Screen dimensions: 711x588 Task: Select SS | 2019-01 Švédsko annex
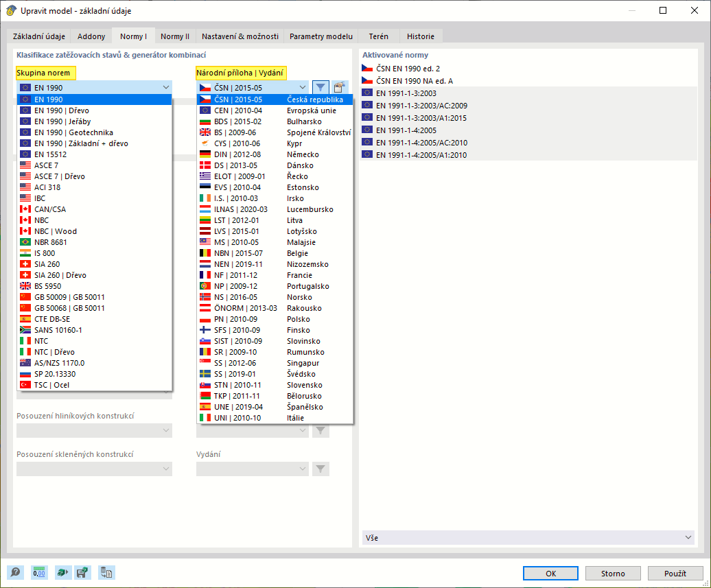click(275, 374)
